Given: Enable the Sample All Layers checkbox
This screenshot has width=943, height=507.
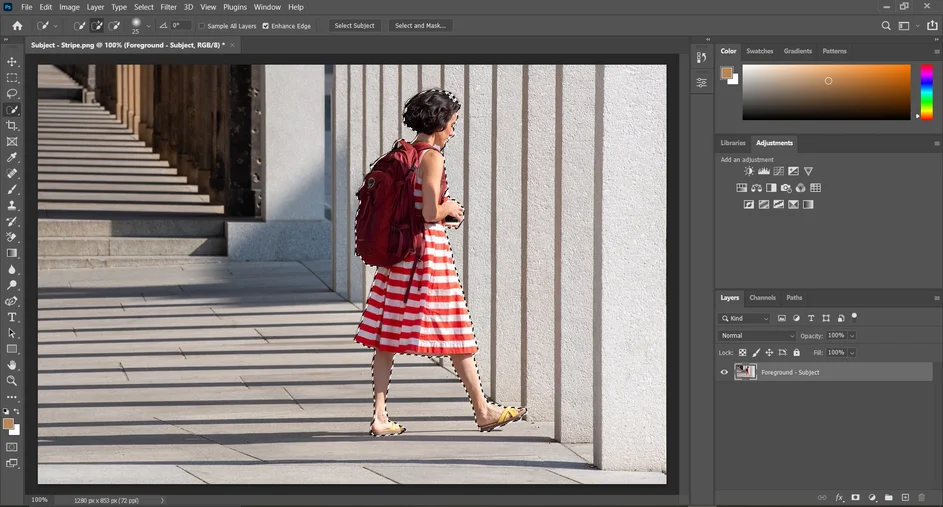Looking at the screenshot, I should pos(202,26).
